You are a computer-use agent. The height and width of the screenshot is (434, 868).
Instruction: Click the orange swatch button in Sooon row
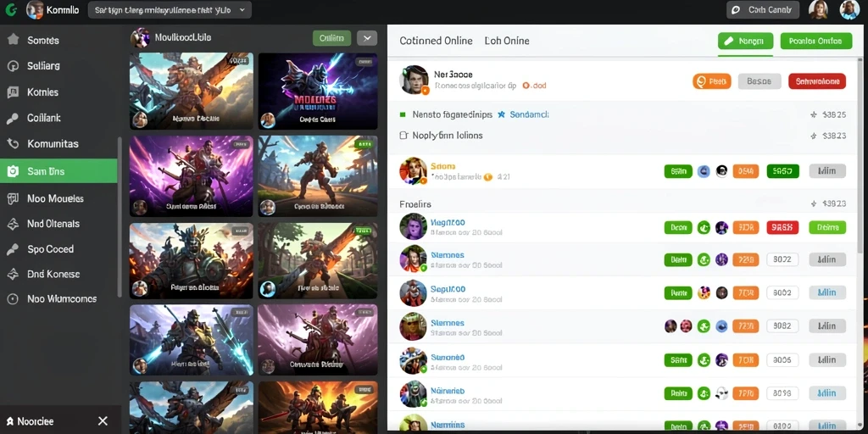coord(746,171)
